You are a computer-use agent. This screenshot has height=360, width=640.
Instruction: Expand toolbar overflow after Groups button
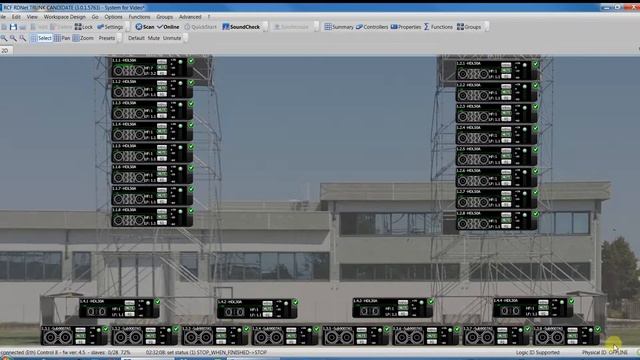486,27
